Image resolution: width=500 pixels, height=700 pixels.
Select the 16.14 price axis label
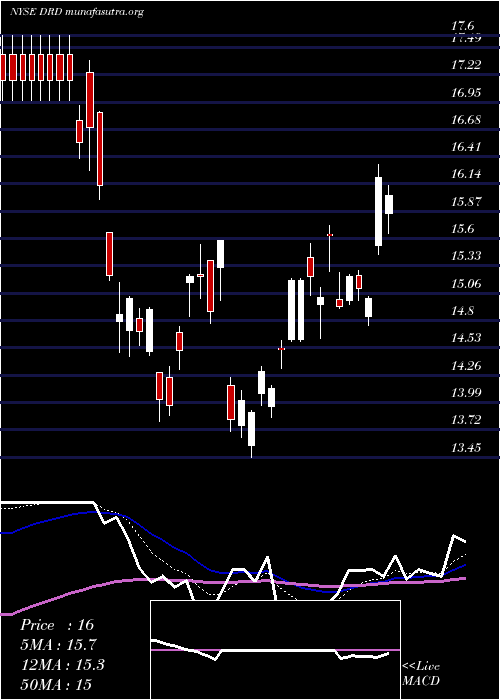pos(466,174)
